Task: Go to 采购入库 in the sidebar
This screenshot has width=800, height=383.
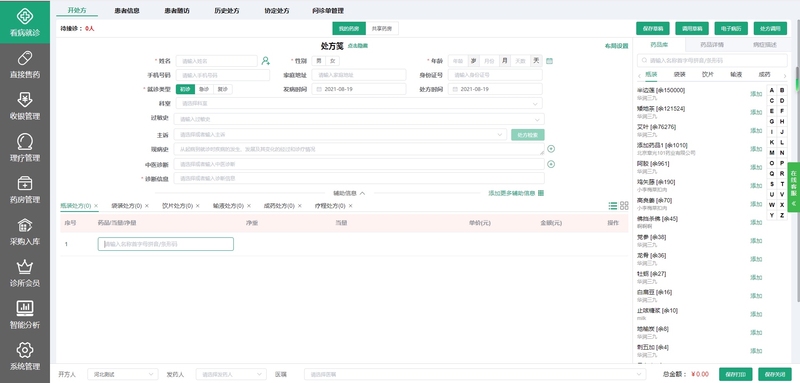Action: [x=24, y=232]
